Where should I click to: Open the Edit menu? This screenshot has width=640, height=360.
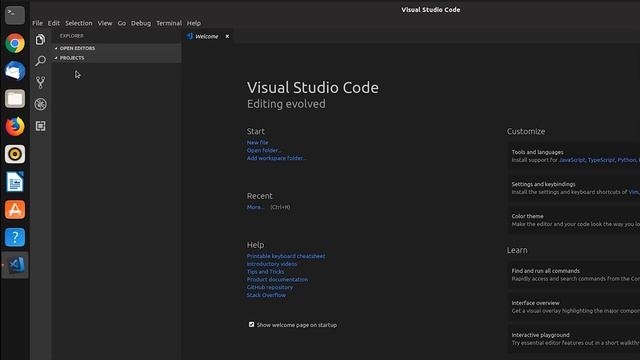click(x=53, y=23)
